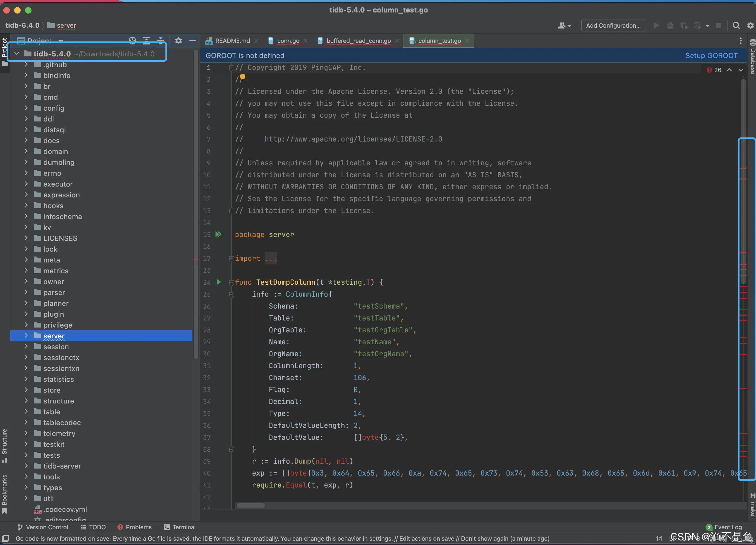Image resolution: width=756 pixels, height=545 pixels.
Task: Click the Add Configuration button
Action: click(x=613, y=25)
